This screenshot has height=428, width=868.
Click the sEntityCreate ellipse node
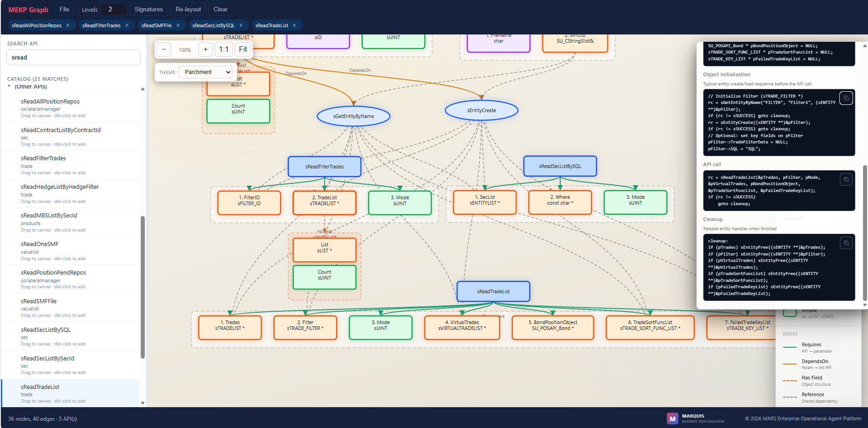tap(482, 110)
